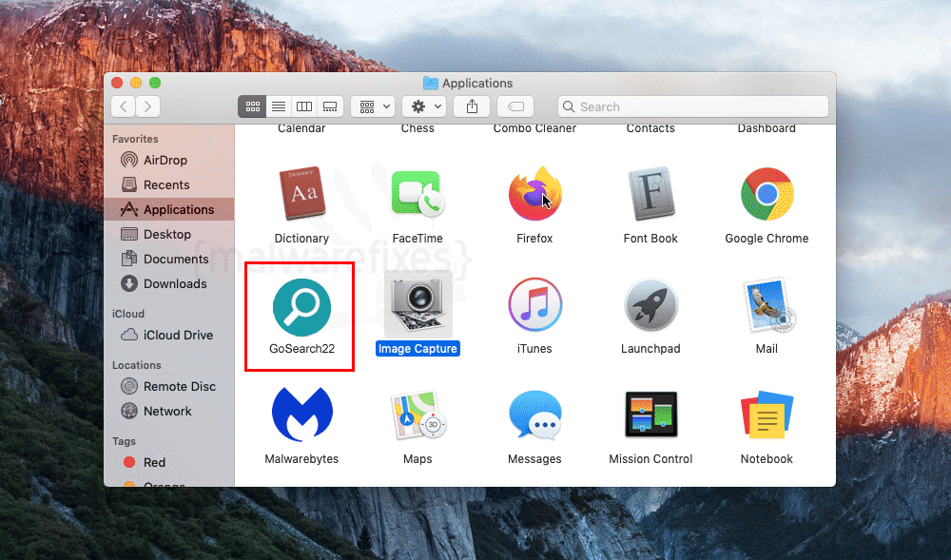The height and width of the screenshot is (560, 951).
Task: Open Recents in the sidebar
Action: [x=169, y=184]
